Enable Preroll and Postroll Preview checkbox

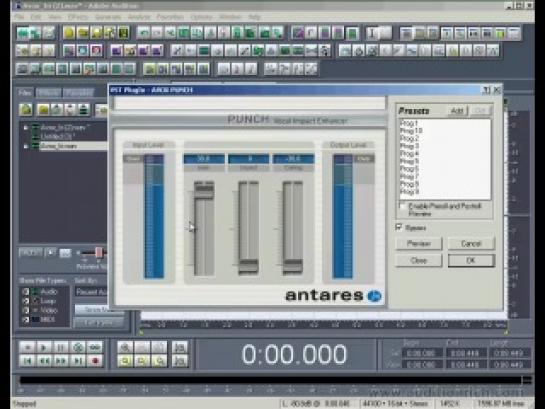[x=402, y=206]
